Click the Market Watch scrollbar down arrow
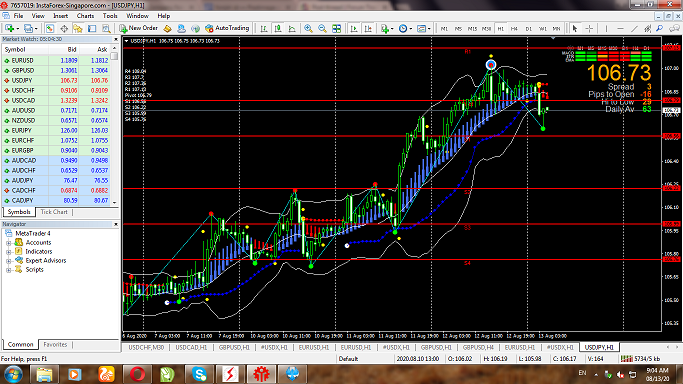Screen dimensions: 683x384 coord(115,202)
